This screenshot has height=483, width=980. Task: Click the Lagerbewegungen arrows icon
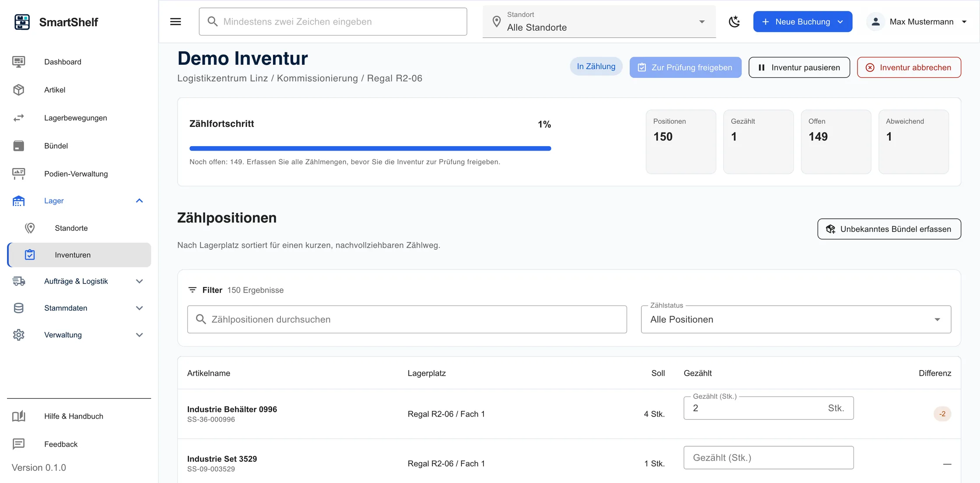[x=19, y=118]
